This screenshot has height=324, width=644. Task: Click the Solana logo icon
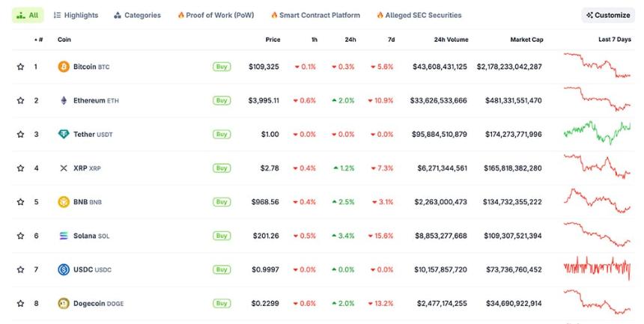[64, 236]
